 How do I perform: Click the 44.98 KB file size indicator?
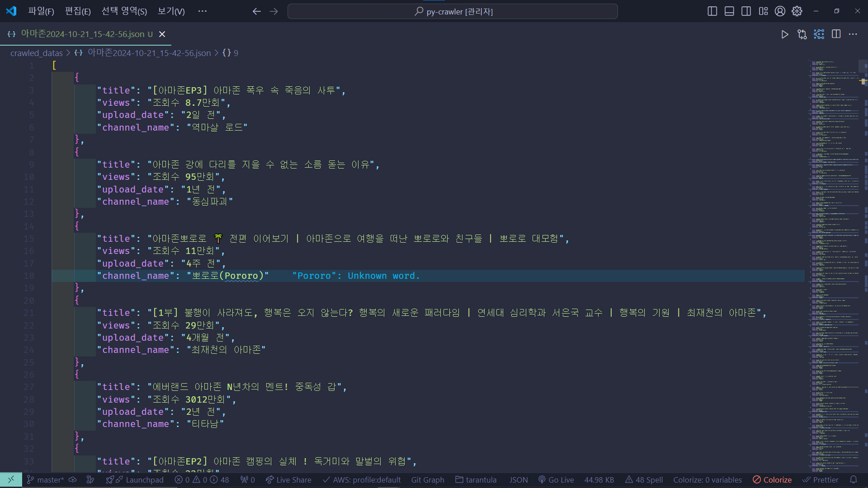(x=599, y=480)
